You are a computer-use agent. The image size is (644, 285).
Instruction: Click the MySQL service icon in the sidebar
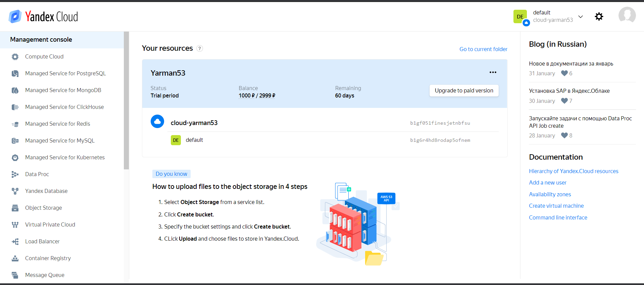[x=15, y=141]
